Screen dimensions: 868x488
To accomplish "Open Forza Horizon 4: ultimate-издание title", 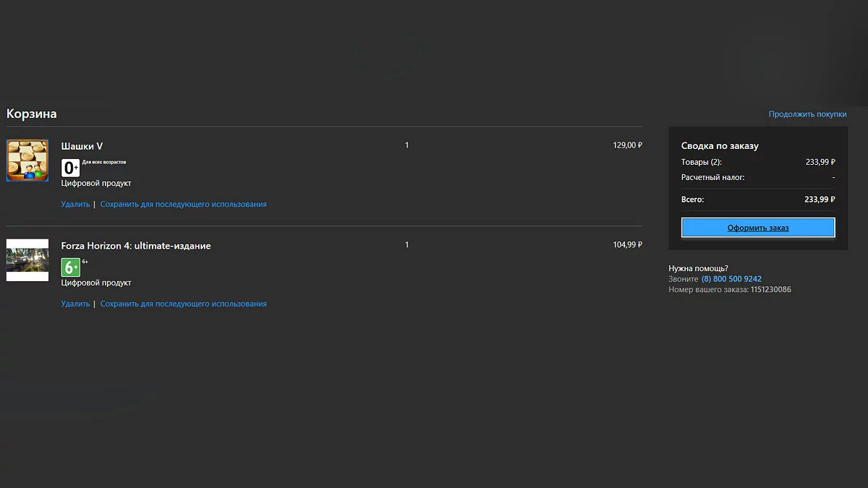I will point(136,246).
